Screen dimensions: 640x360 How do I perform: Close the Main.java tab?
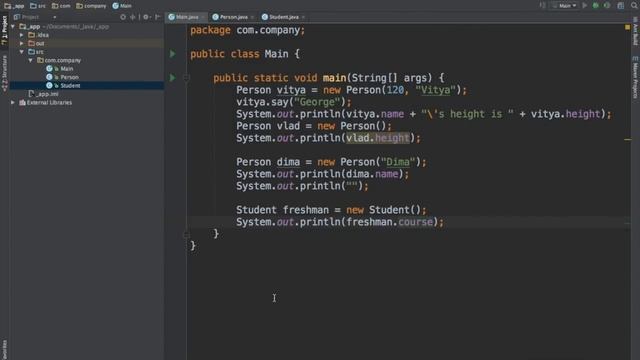pos(203,17)
